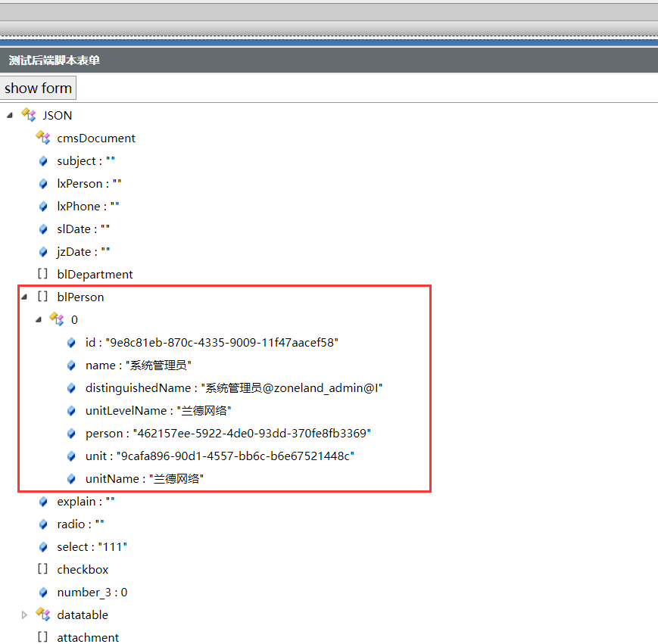Select the unit value 9cafa896-90d1-4557-bb6c-b6e67521448c
The width and height of the screenshot is (658, 644).
pyautogui.click(x=235, y=456)
